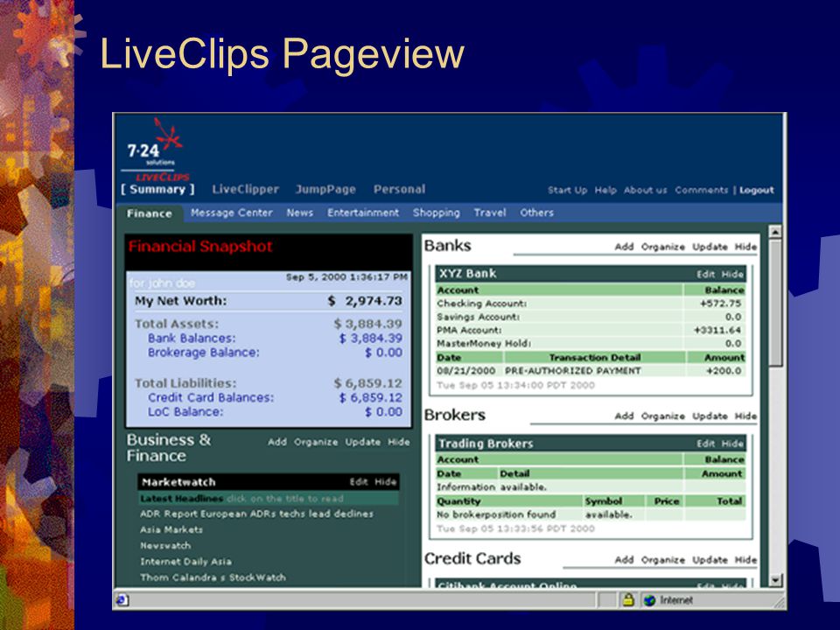840x630 pixels.
Task: Click Organize in Business & Finance section
Action: [316, 442]
